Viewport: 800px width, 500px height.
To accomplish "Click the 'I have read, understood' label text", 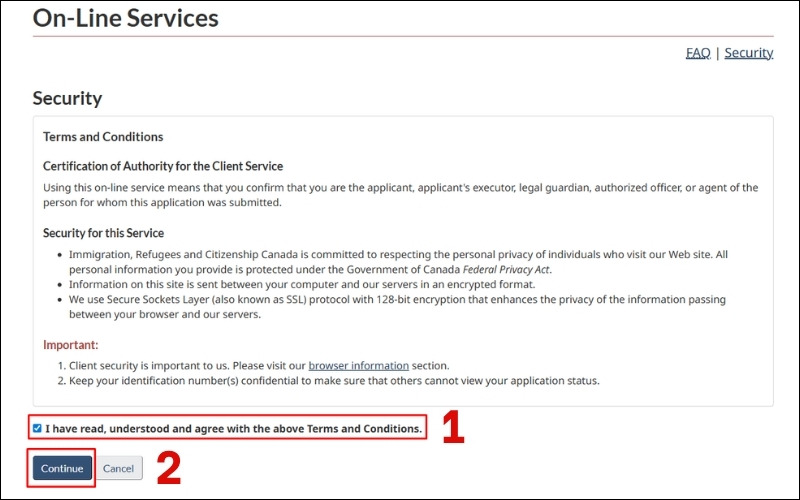I will coord(233,429).
